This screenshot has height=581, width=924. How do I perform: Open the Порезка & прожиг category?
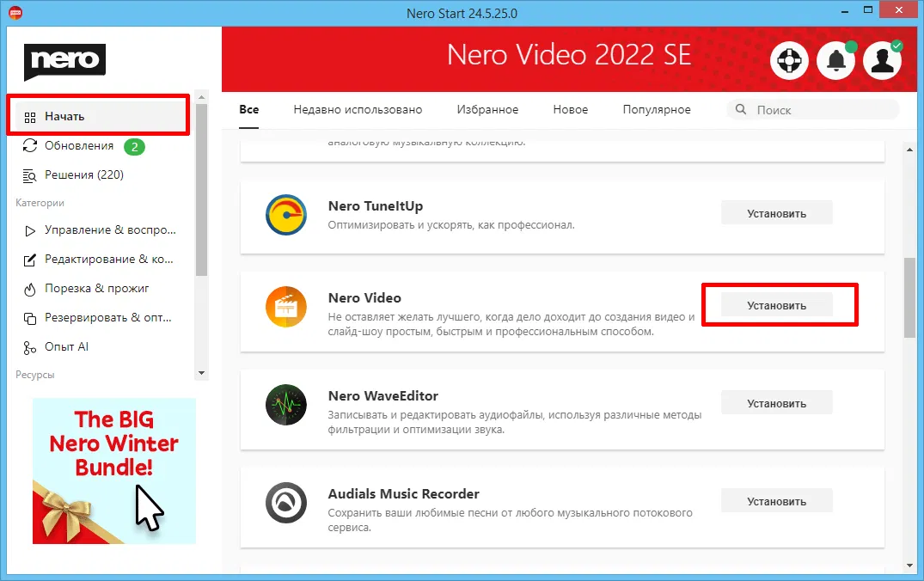[x=96, y=289]
